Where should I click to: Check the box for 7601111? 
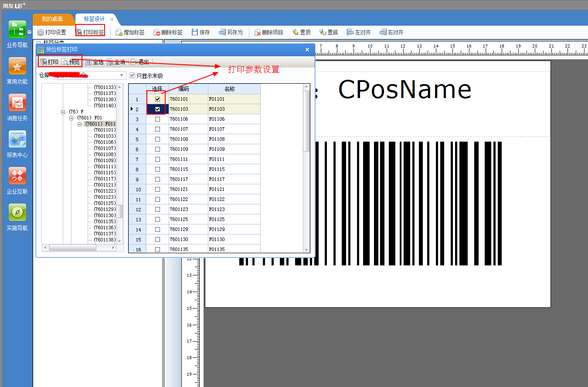click(x=157, y=159)
